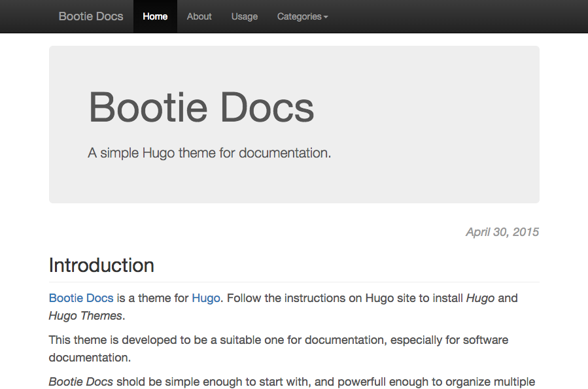Click the italic 'Bootie Docs' in last paragraph
Image resolution: width=588 pixels, height=389 pixels.
[x=80, y=382]
